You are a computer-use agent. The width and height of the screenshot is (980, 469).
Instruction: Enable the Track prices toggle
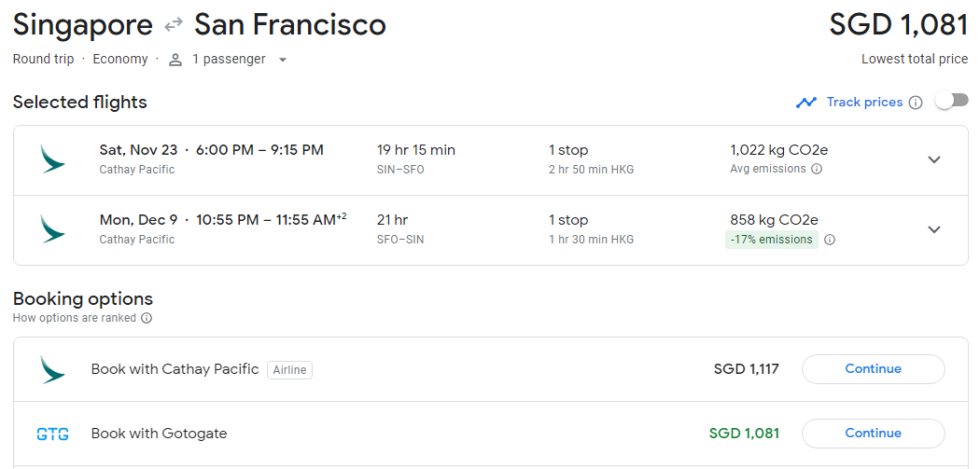[952, 101]
